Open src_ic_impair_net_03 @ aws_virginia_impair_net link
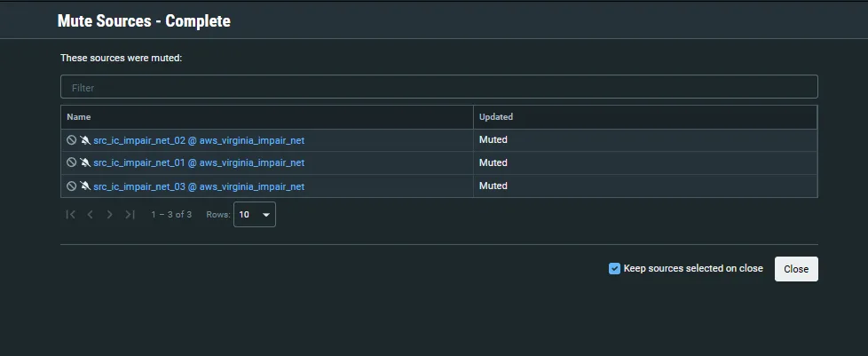The image size is (868, 356). (199, 186)
